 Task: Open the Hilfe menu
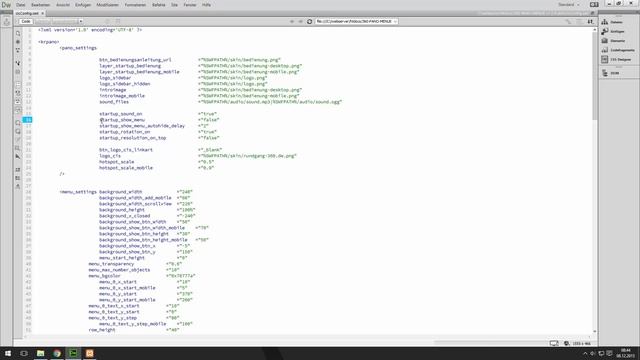tap(207, 5)
